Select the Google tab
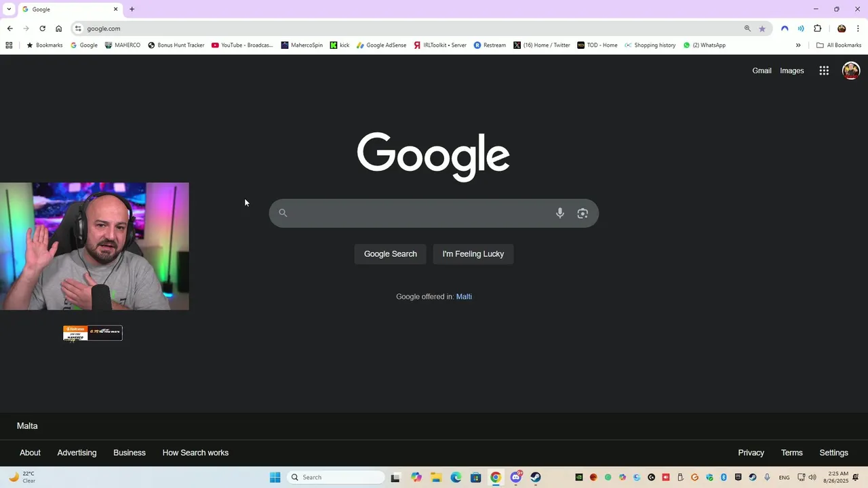The image size is (868, 488). [x=69, y=9]
